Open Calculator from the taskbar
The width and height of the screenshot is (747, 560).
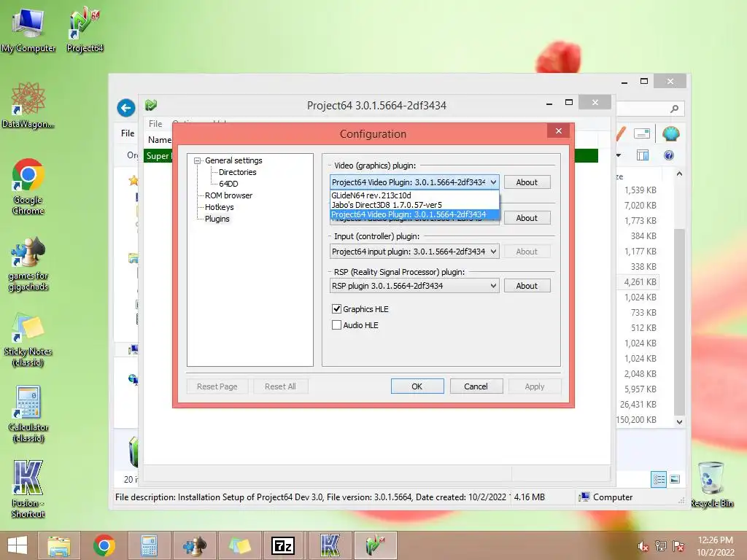pyautogui.click(x=149, y=545)
